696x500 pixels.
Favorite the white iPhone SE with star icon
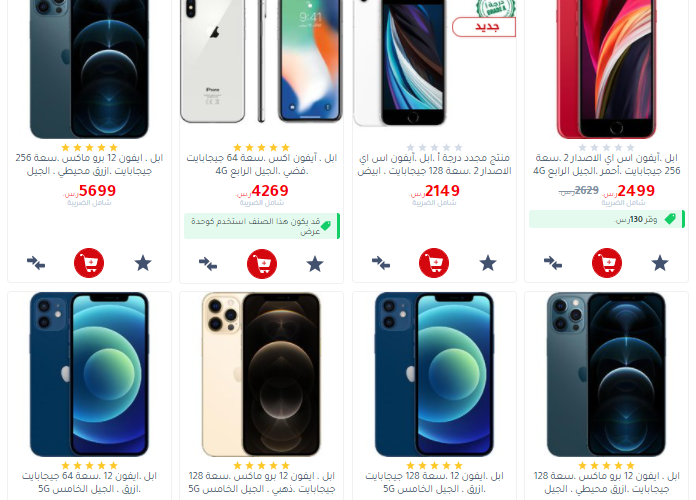[488, 263]
